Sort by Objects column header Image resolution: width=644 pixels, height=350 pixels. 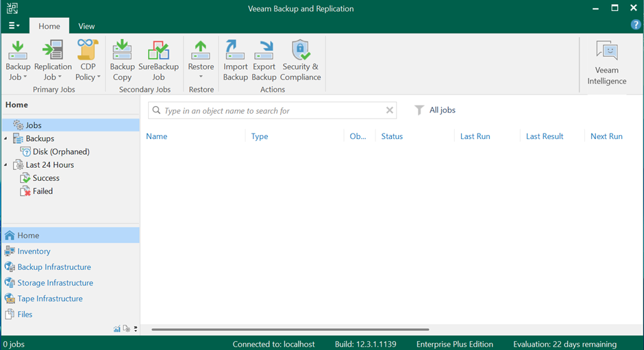pos(358,136)
